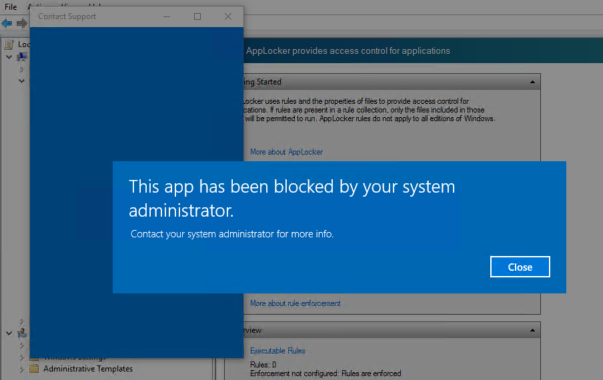
Task: Click 'Contact your system administrator for more info.'
Action: pyautogui.click(x=232, y=234)
